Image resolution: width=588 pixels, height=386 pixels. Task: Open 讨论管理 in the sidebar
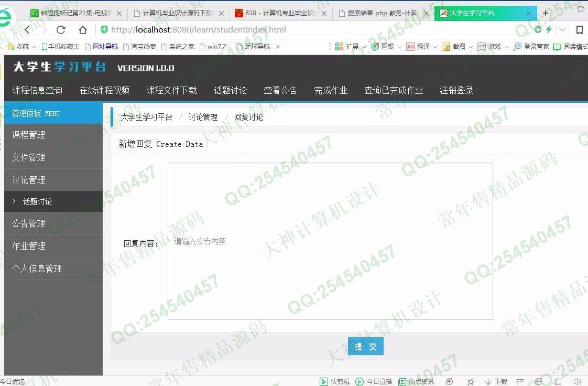tap(53, 180)
